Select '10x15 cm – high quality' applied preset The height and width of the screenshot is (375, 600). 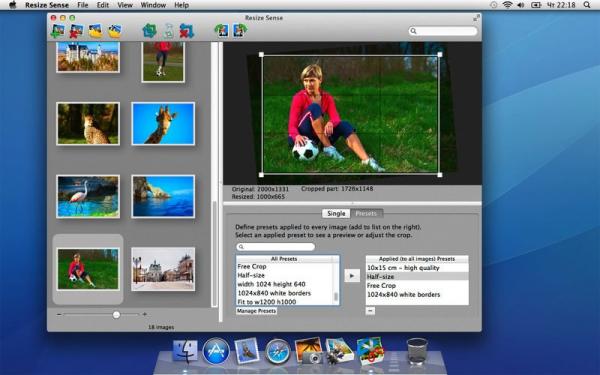417,268
